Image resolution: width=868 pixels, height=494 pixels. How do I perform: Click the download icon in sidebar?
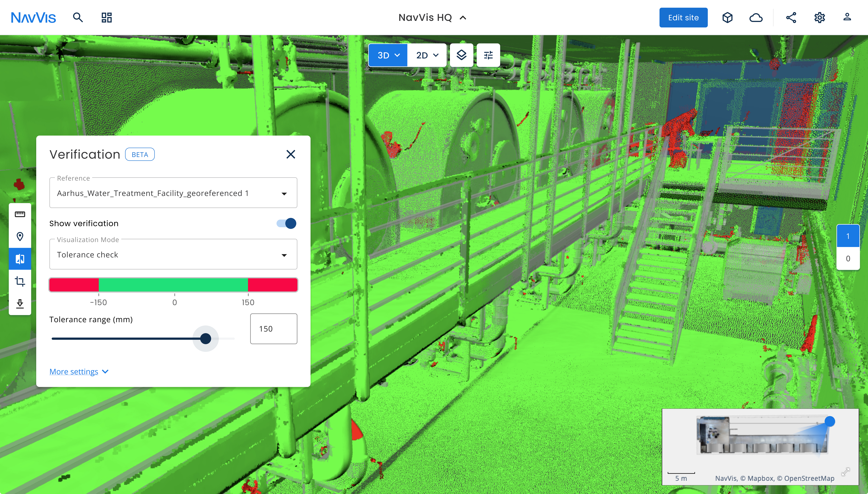coord(20,304)
